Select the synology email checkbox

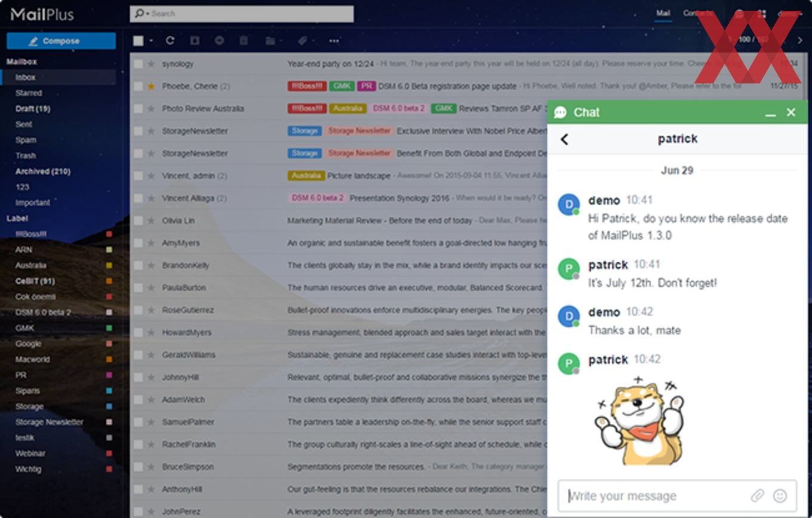click(x=138, y=64)
